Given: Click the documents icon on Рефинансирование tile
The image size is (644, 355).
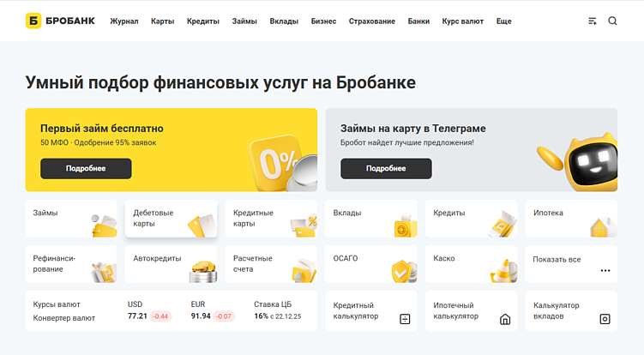Looking at the screenshot, I should click(104, 272).
